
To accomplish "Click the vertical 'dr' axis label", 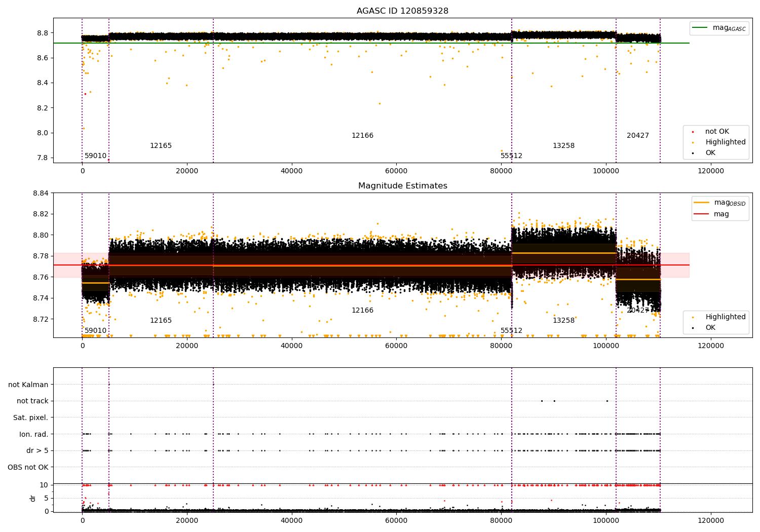I will click(33, 498).
